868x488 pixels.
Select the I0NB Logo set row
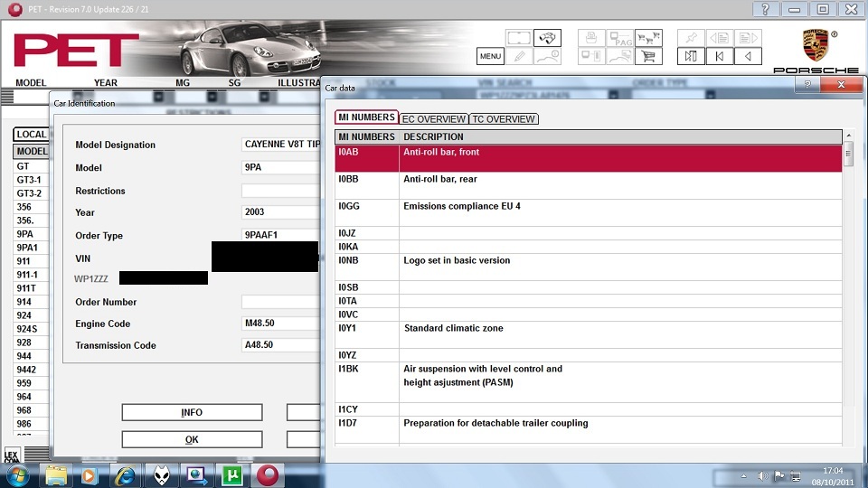[589, 267]
